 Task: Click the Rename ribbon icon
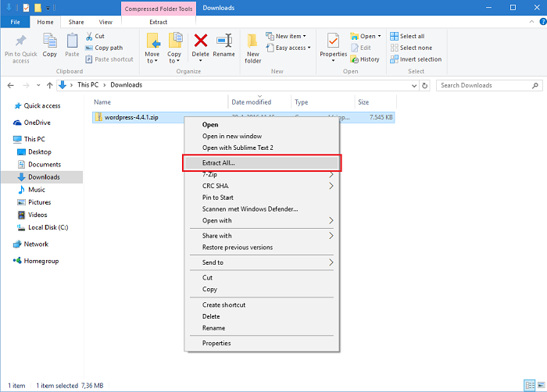pyautogui.click(x=224, y=41)
